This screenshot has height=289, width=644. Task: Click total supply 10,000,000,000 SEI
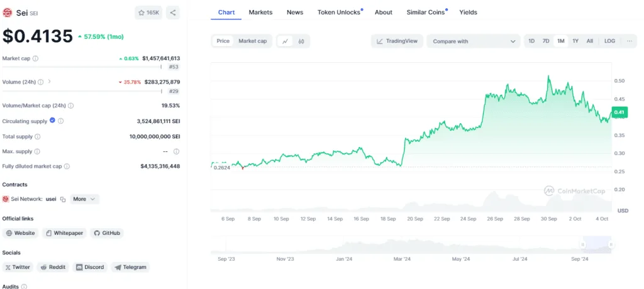click(x=155, y=136)
